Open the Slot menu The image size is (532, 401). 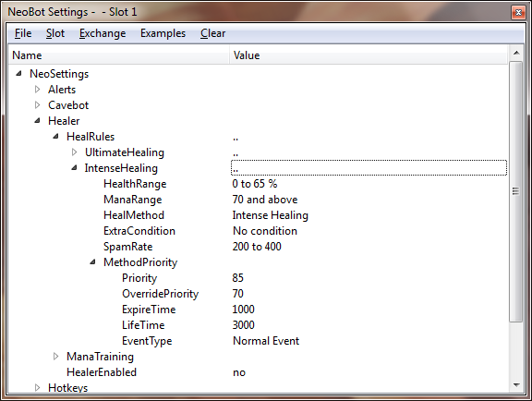55,33
